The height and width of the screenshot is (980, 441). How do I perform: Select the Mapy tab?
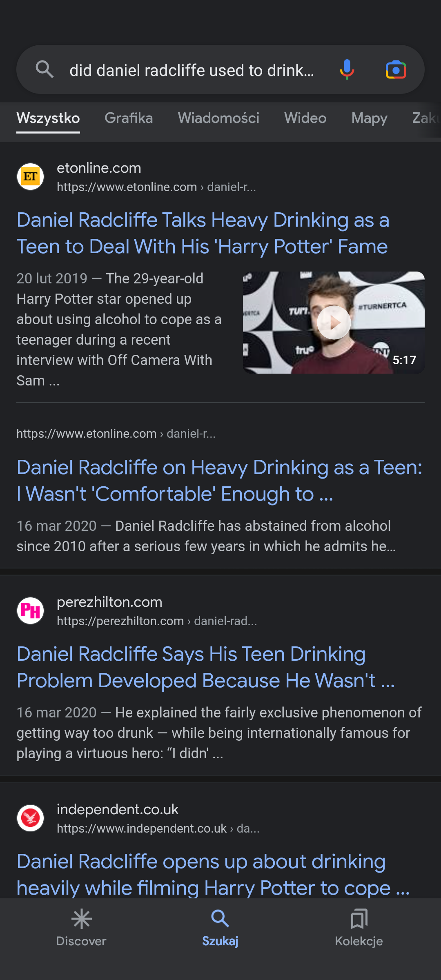(369, 118)
